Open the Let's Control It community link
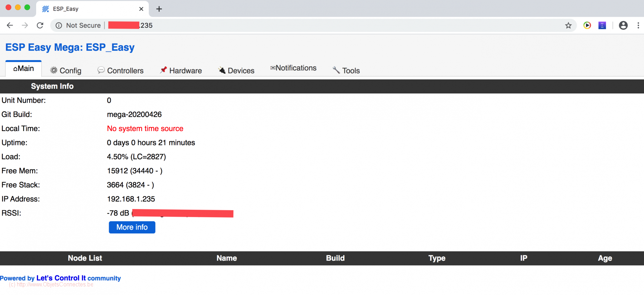This screenshot has height=295, width=644. coord(60,278)
